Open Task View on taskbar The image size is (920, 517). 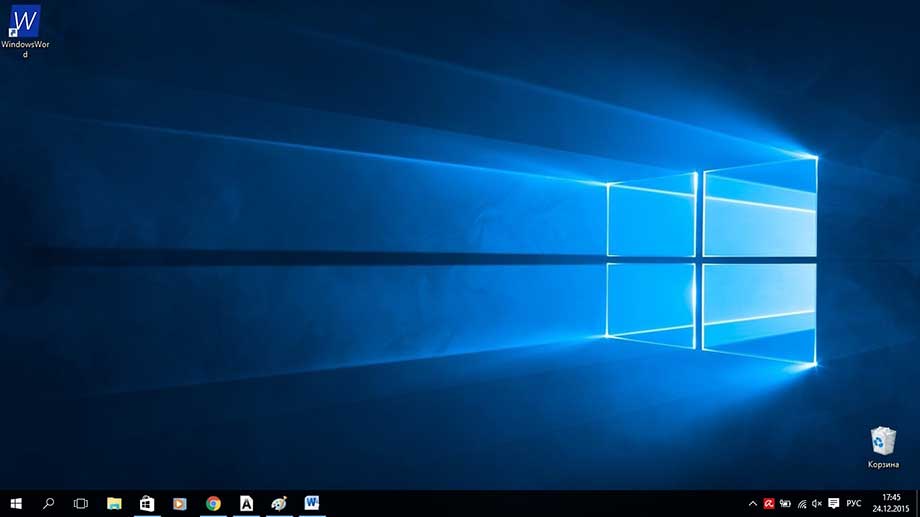tap(81, 504)
